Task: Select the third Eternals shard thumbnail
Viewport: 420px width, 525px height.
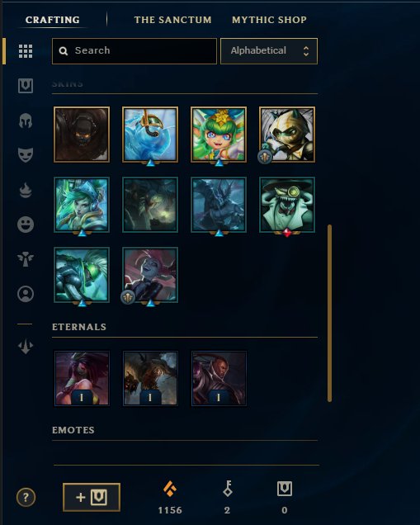Action: coord(219,378)
